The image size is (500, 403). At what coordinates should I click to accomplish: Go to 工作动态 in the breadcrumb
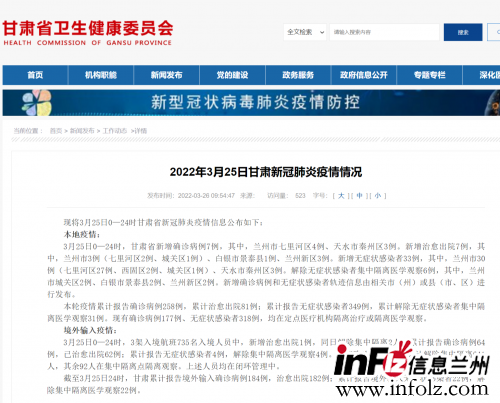coord(115,131)
